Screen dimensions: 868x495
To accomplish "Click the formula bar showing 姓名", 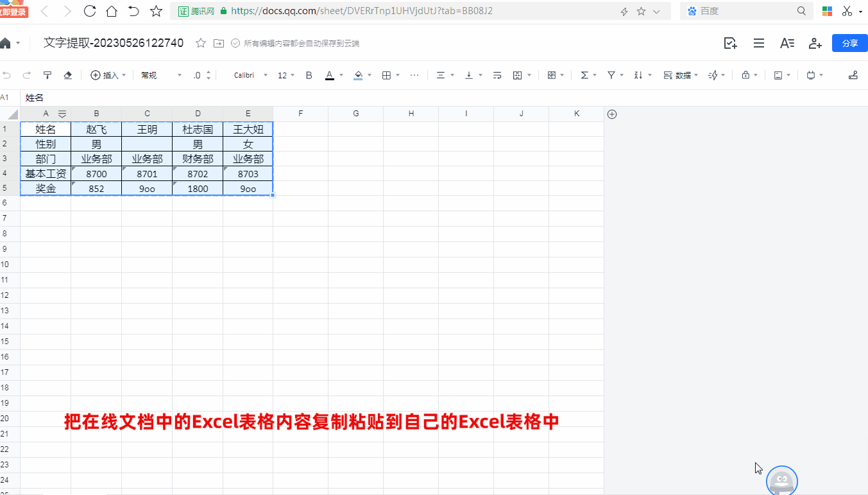I will (x=443, y=98).
